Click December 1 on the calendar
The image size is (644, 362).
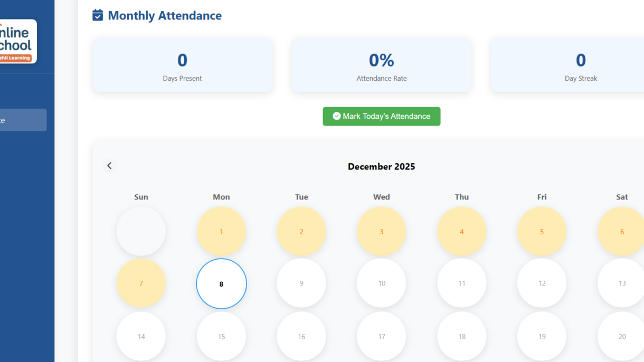pyautogui.click(x=221, y=232)
